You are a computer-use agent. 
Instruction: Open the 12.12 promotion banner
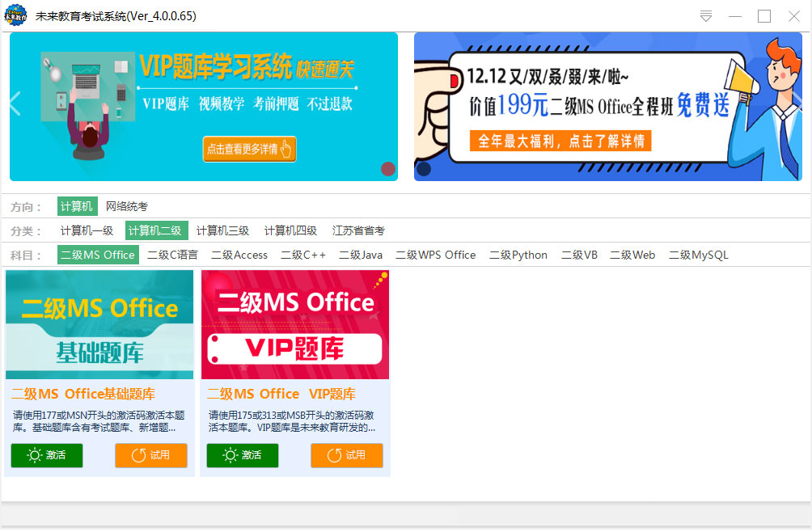(608, 107)
